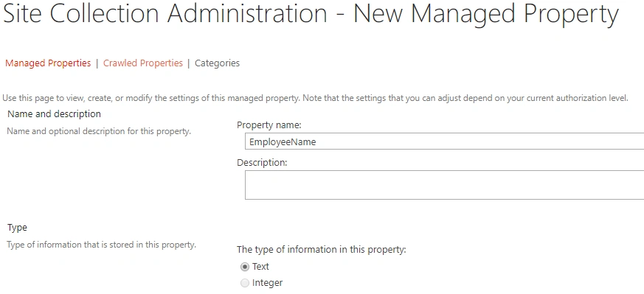Open the Managed Properties link
644x294 pixels.
click(48, 63)
